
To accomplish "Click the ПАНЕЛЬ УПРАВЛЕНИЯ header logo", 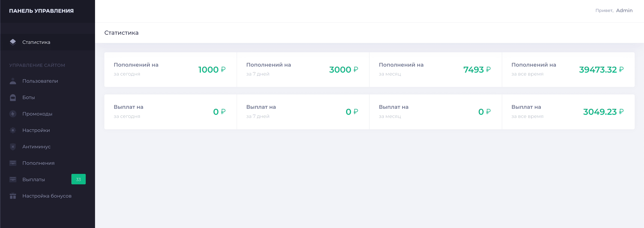I will click(41, 11).
